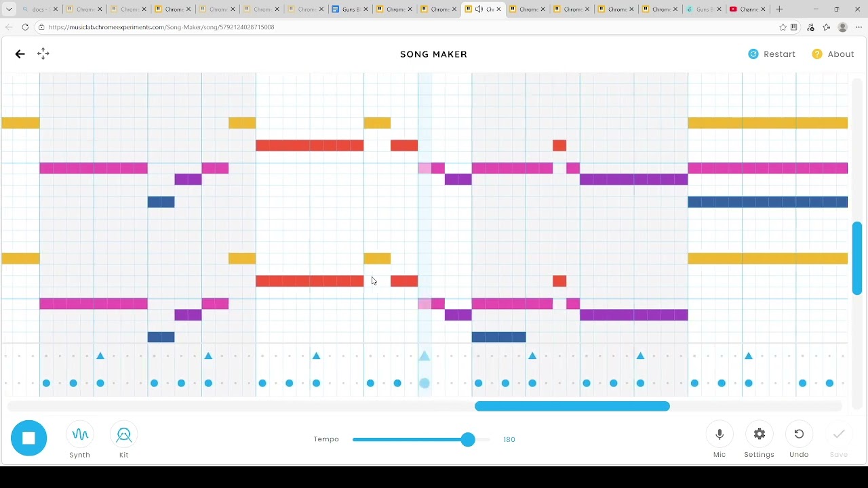
Task: Toggle the long purple note in the lower octave
Action: [x=634, y=314]
